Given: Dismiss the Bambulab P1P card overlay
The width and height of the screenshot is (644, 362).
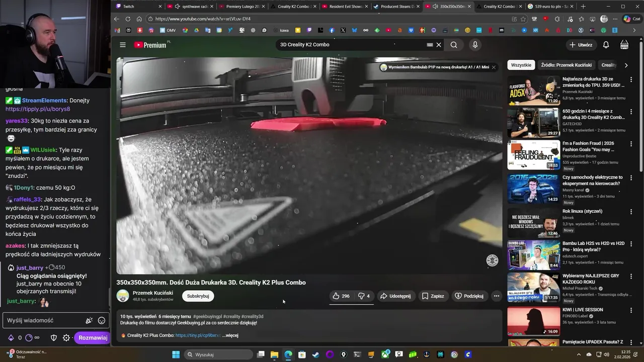Looking at the screenshot, I should click(x=494, y=67).
